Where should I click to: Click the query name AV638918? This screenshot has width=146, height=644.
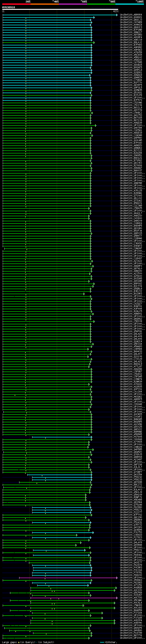click(8, 7)
